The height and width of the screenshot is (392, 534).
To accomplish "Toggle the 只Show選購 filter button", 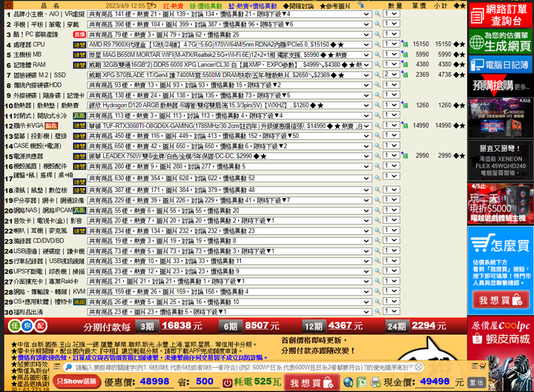I will tap(76, 381).
